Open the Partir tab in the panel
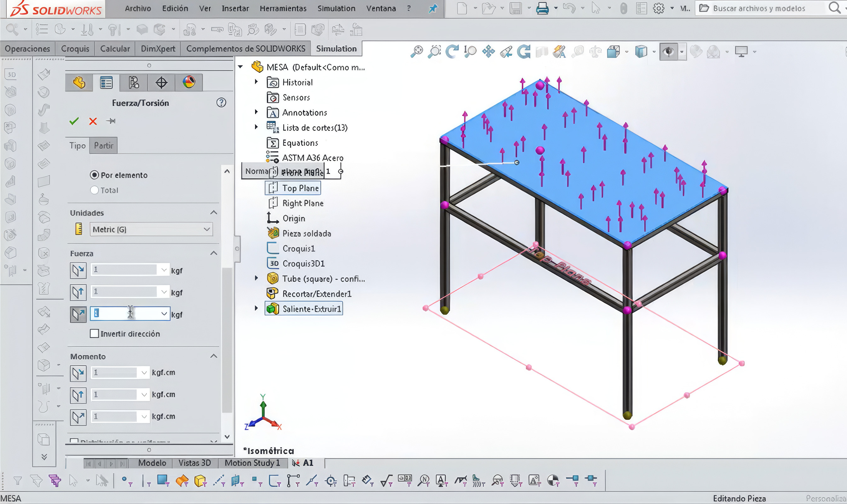Screen dimensions: 847x504 tap(104, 145)
